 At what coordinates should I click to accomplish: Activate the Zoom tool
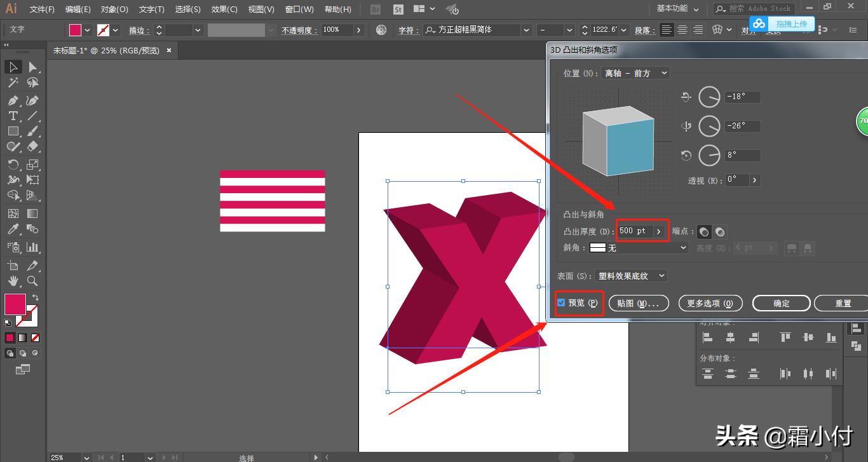[x=32, y=281]
